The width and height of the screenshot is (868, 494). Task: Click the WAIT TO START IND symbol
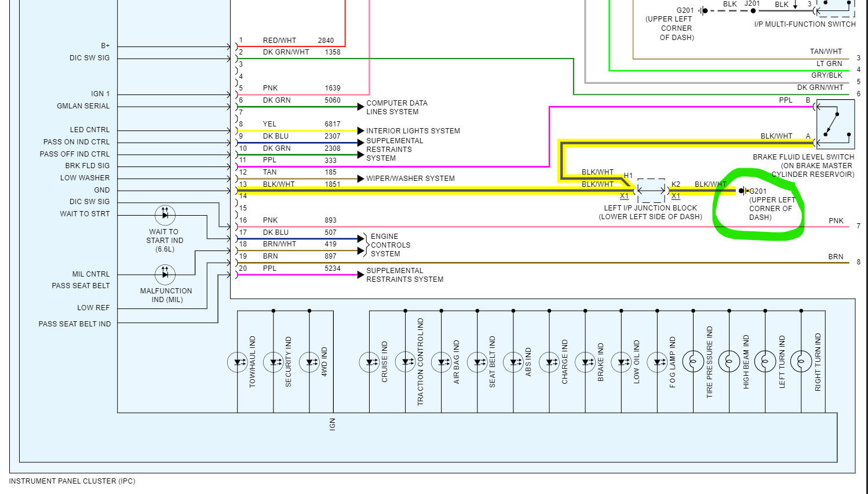pyautogui.click(x=165, y=215)
